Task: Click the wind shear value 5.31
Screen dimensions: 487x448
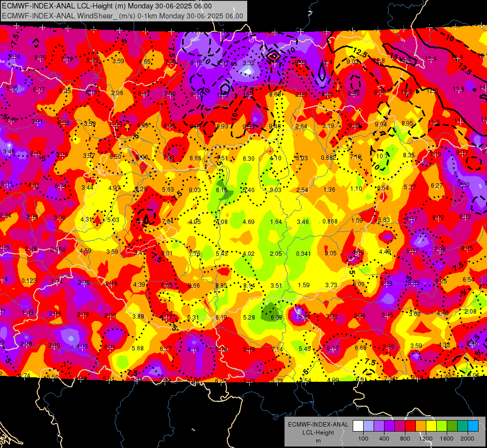Action: [x=193, y=318]
